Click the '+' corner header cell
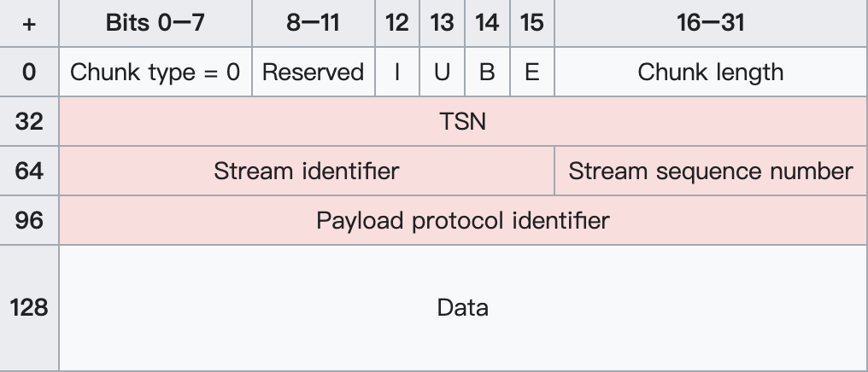Screen dimensions: 868x372 click(29, 23)
